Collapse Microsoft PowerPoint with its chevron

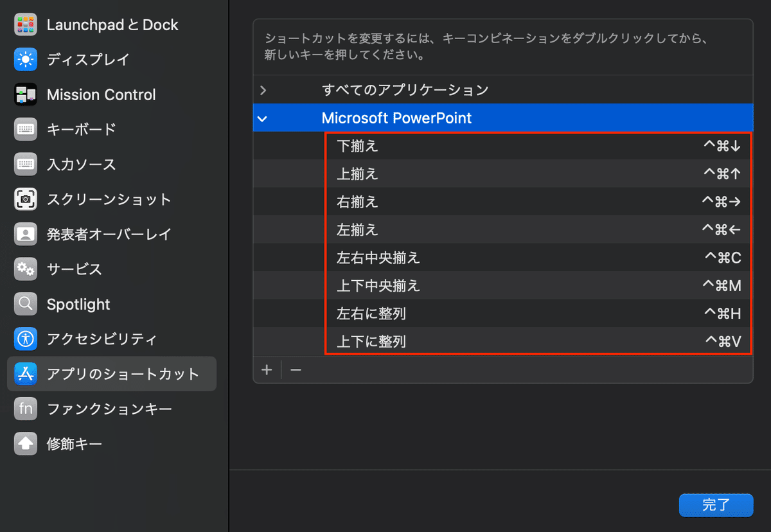(x=263, y=118)
